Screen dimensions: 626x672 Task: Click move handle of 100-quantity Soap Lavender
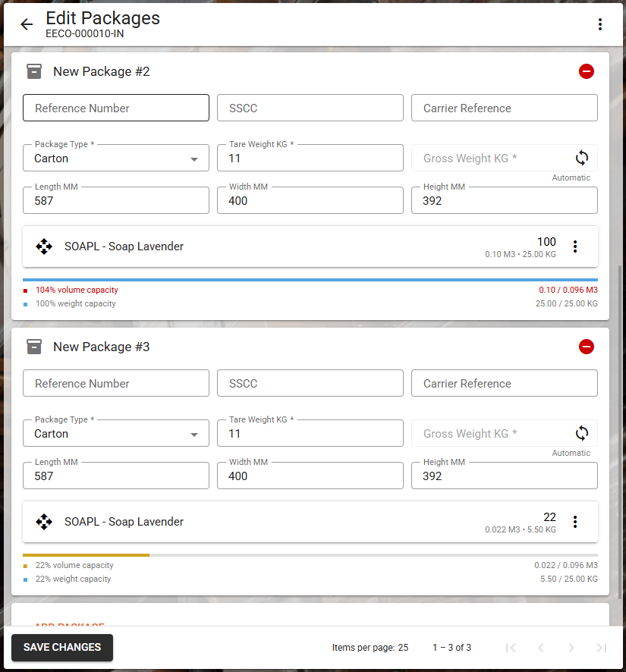[44, 247]
